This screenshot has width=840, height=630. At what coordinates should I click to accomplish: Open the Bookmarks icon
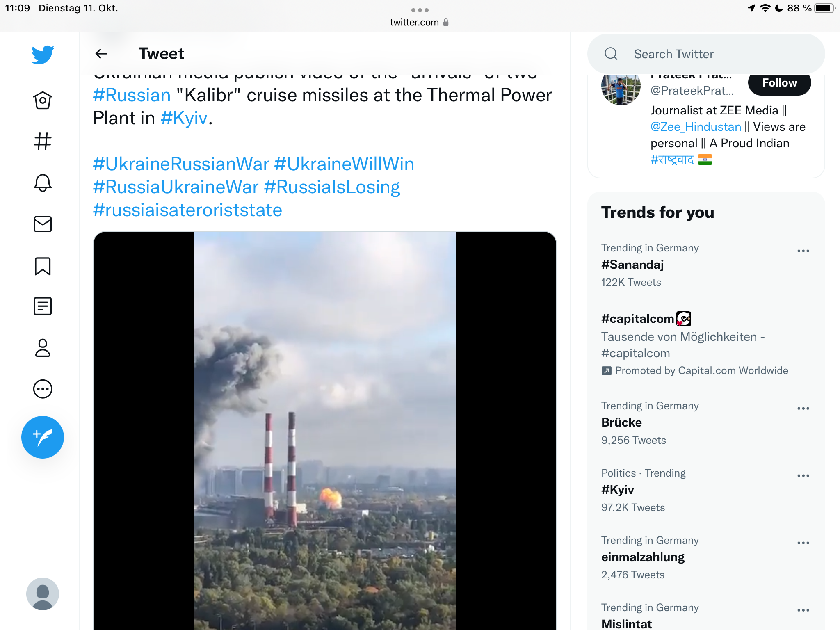pyautogui.click(x=43, y=266)
